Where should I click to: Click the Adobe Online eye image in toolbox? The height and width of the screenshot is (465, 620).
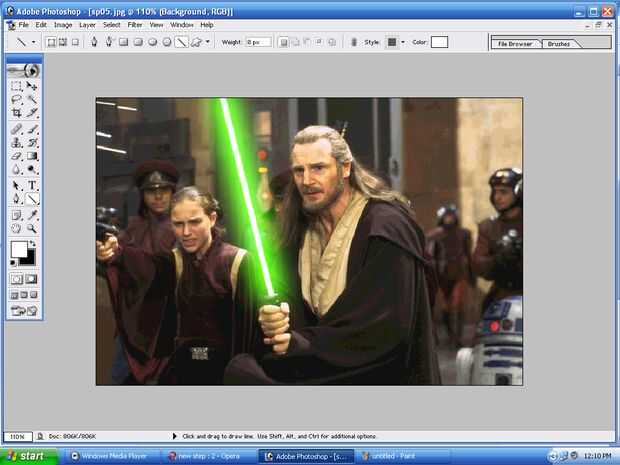click(24, 71)
